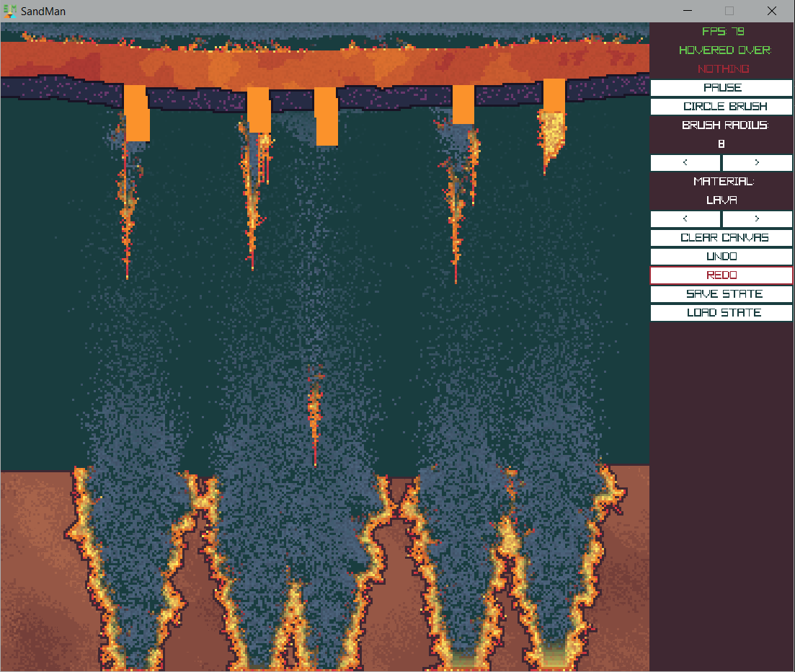Click the leftmost orange lava block

136,113
